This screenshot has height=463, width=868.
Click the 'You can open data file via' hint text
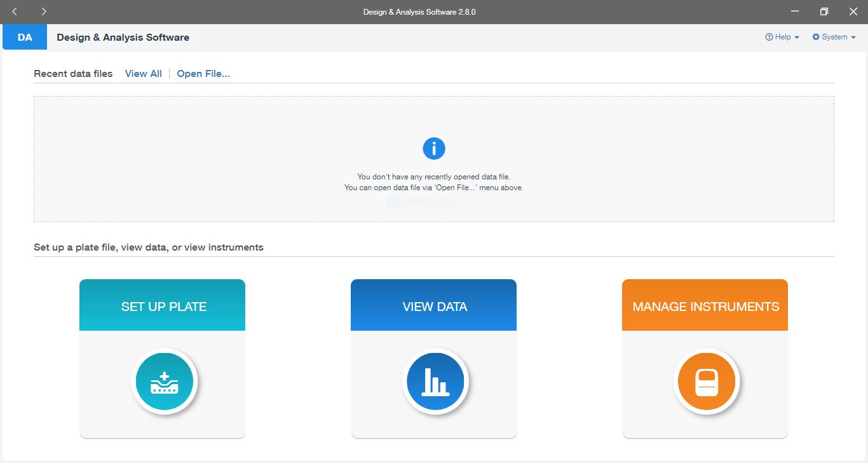(x=434, y=188)
